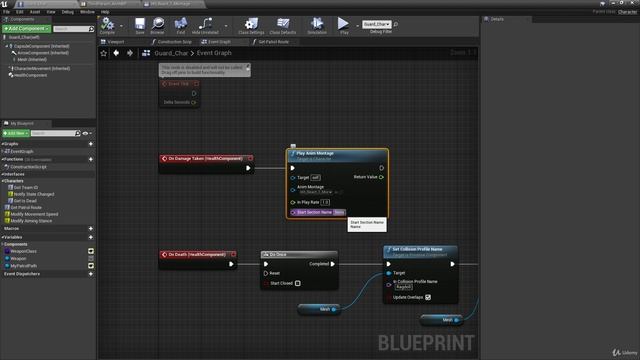Viewport: 640px width, 360px height.
Task: Select Get Patrol Route in My Blueprint
Action: click(26, 207)
